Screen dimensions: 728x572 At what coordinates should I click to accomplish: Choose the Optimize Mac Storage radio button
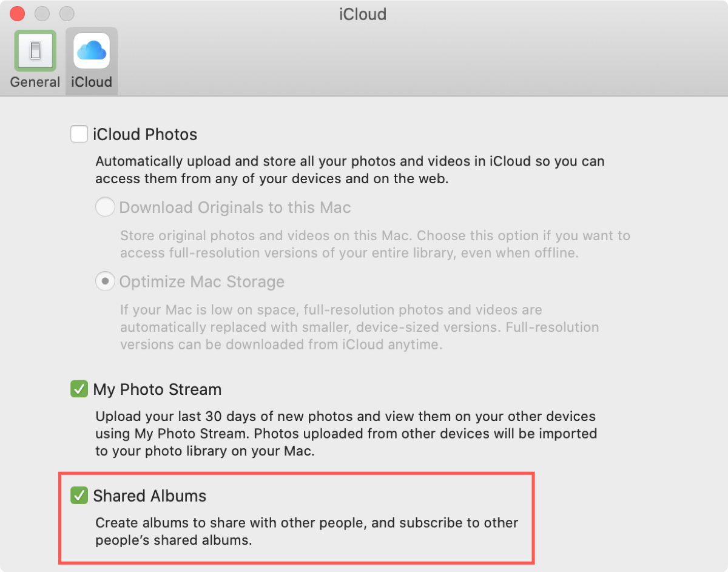[105, 281]
